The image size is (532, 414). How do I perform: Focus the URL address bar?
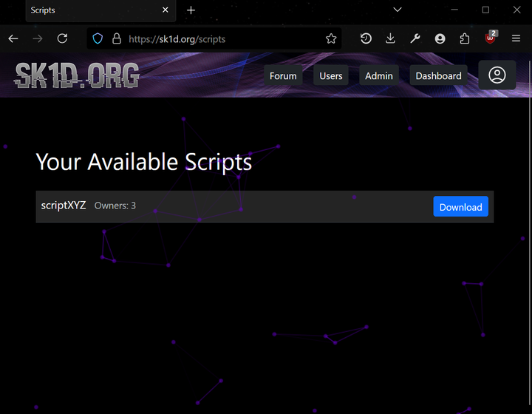click(222, 38)
